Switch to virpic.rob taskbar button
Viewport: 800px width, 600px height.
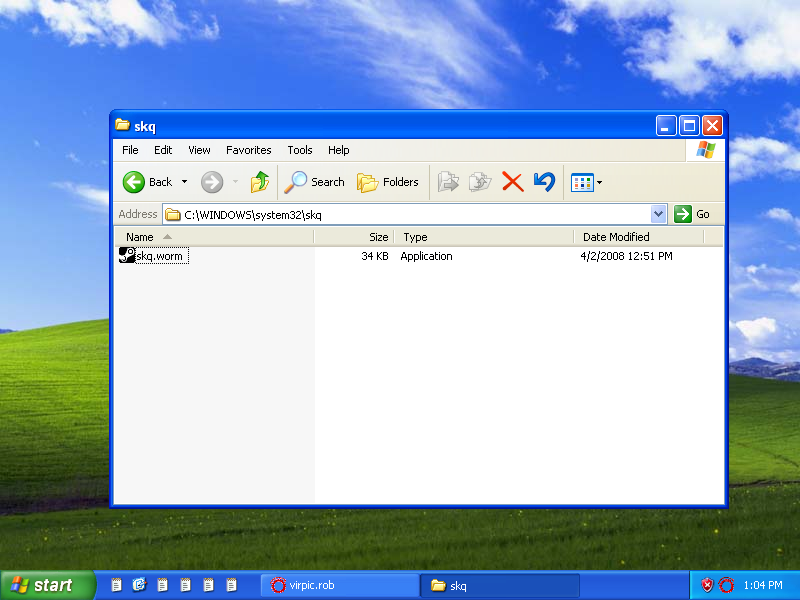click(340, 585)
